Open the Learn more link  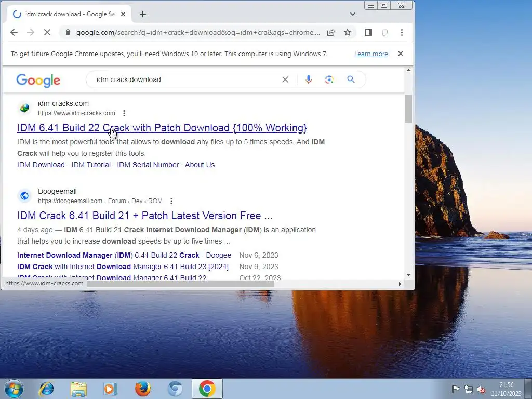(x=371, y=54)
